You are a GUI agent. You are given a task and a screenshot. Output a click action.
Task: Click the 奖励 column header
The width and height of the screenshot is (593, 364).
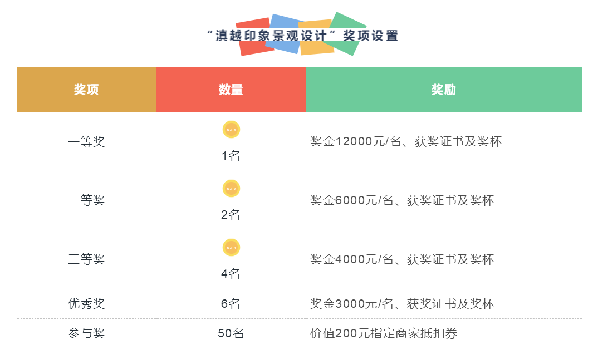[x=444, y=90]
